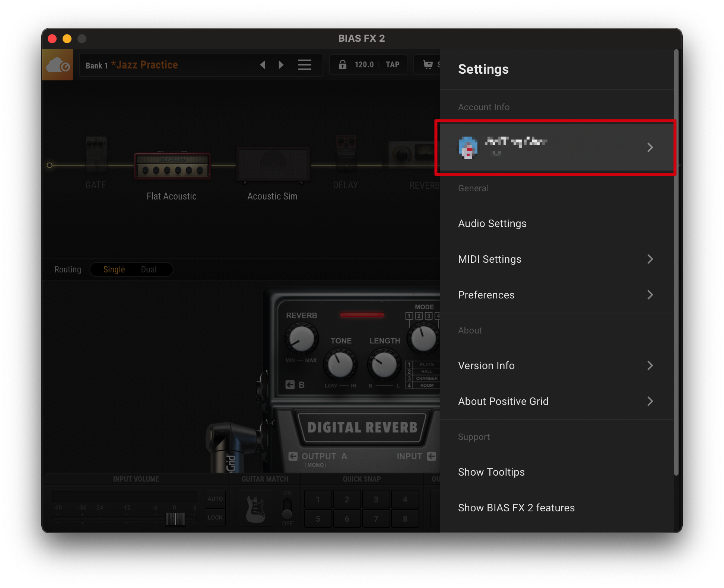
Task: Select the Reverb unit in chain
Action: (414, 154)
